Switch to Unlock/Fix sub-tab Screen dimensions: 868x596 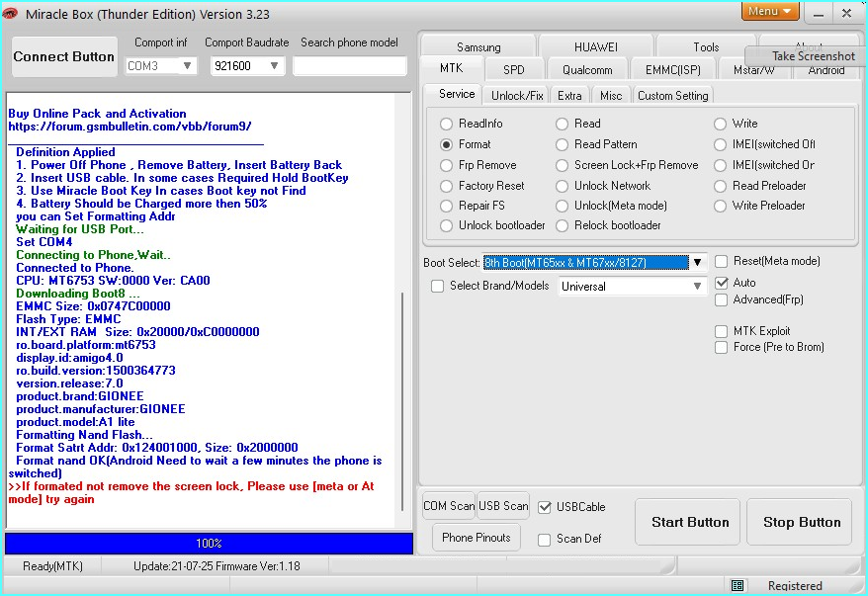[517, 96]
